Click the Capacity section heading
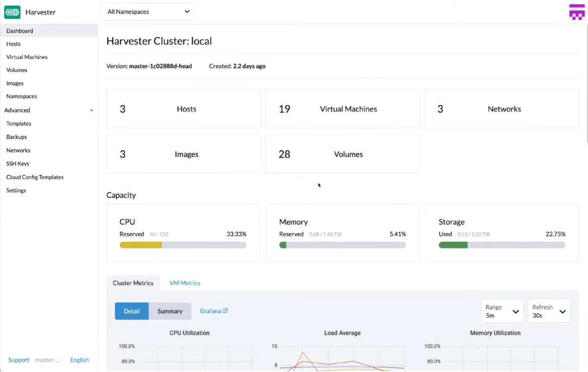The image size is (588, 372). point(121,195)
